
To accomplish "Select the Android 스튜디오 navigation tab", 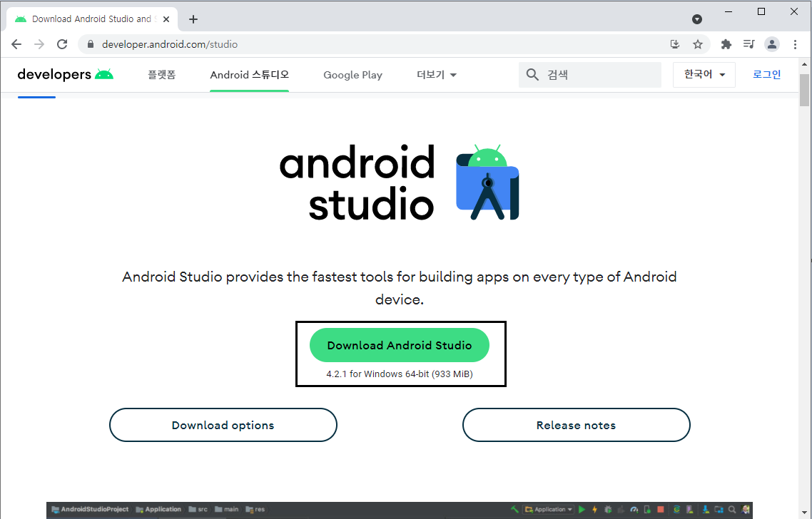I will [x=249, y=75].
